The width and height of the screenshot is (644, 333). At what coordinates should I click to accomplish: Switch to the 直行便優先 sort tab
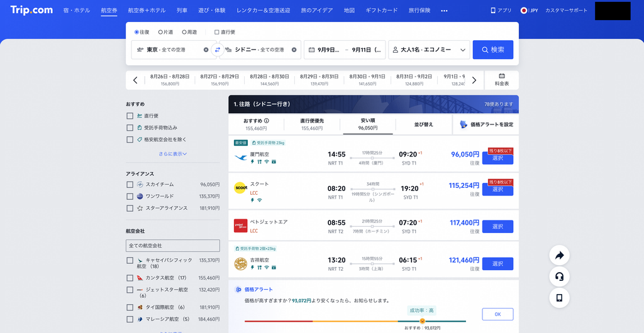pos(312,124)
